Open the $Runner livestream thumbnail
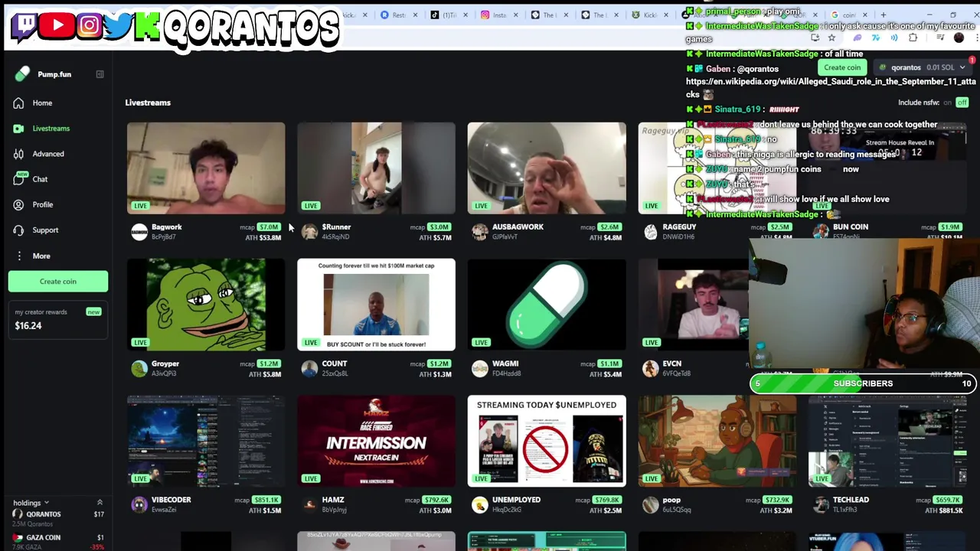Image resolution: width=980 pixels, height=551 pixels. point(376,168)
